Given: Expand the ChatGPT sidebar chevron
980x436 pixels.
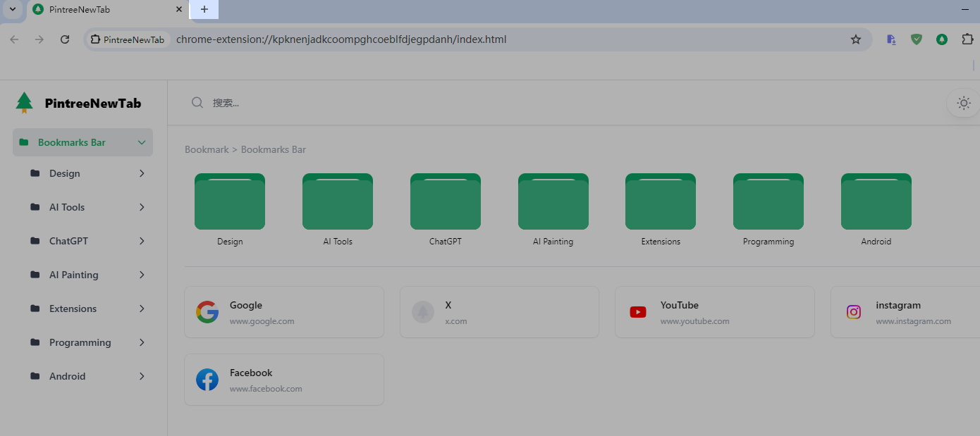Looking at the screenshot, I should (x=142, y=241).
